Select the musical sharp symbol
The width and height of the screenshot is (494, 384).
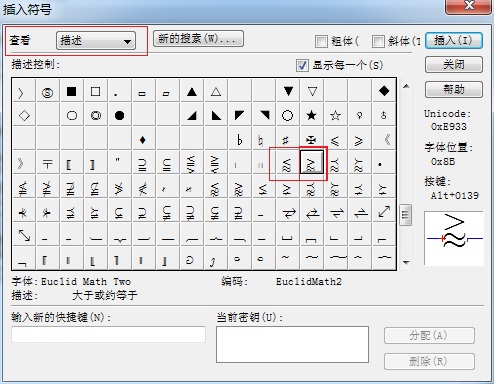click(285, 140)
